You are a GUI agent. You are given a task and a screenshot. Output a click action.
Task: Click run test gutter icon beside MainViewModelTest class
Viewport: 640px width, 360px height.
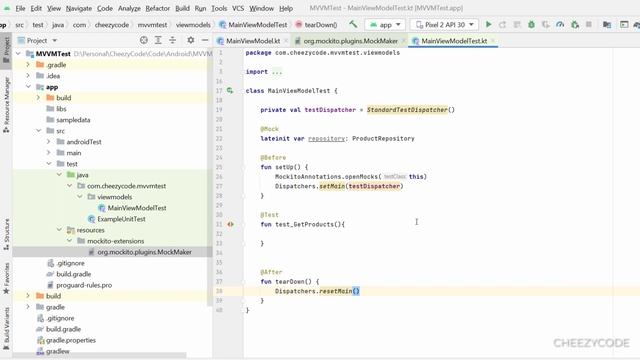[230, 91]
